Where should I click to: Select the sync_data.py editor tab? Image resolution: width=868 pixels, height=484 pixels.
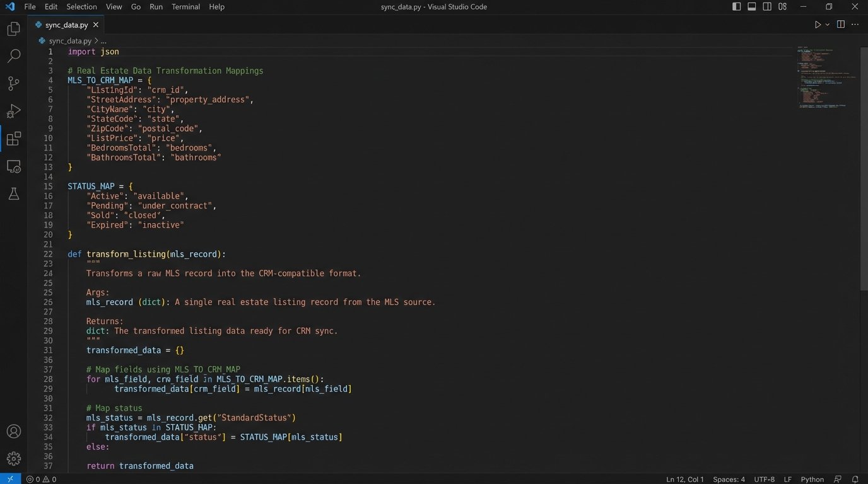click(x=66, y=25)
